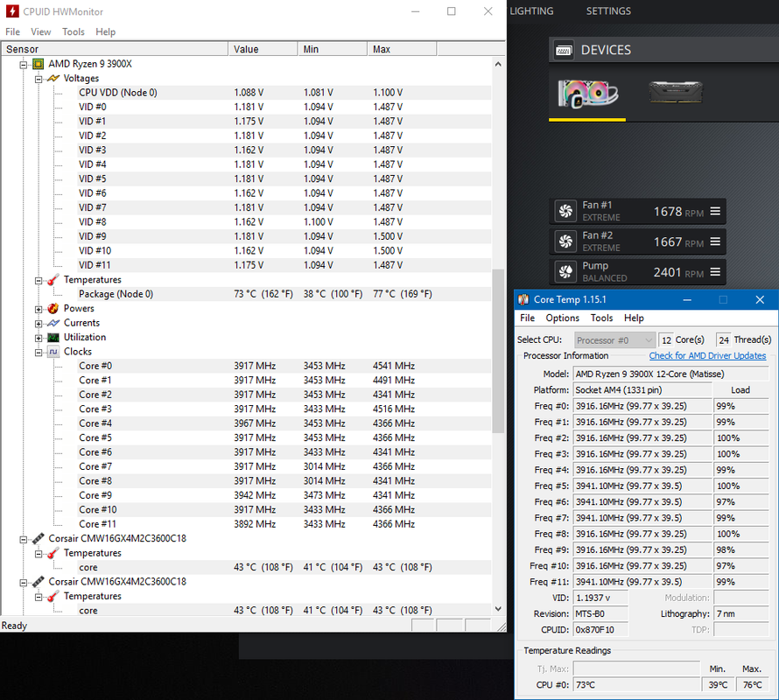Collapse the CPU Temperatures tree node
This screenshot has height=700, width=779.
[39, 281]
